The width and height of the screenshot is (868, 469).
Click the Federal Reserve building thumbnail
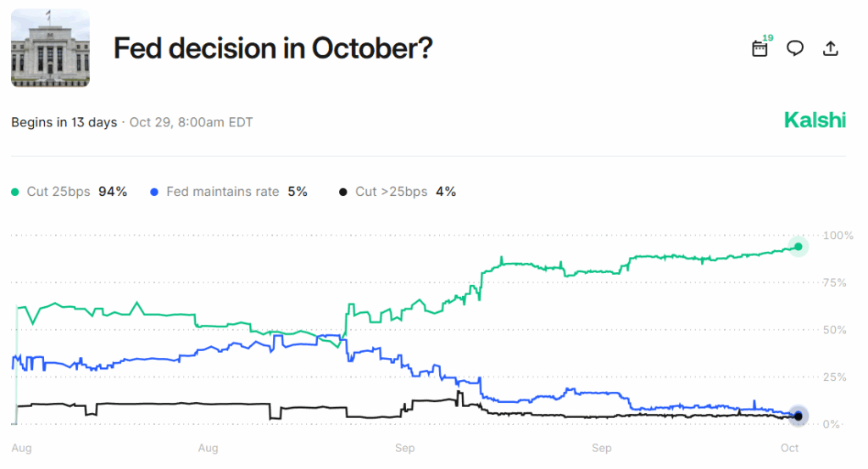point(50,48)
